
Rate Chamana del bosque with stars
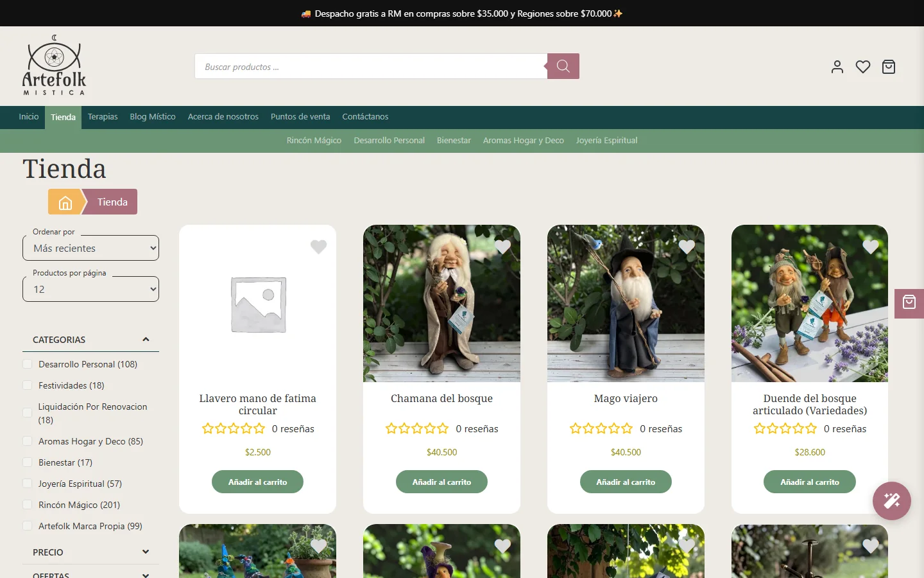(x=417, y=428)
